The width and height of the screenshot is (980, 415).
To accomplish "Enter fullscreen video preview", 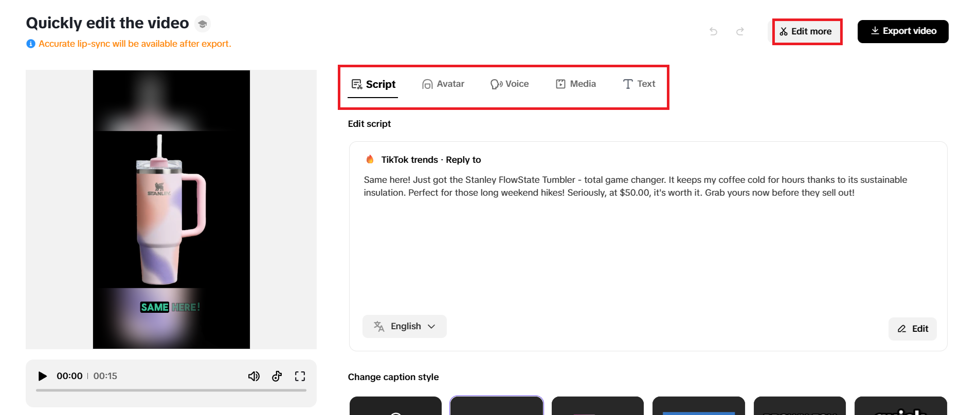I will (300, 376).
